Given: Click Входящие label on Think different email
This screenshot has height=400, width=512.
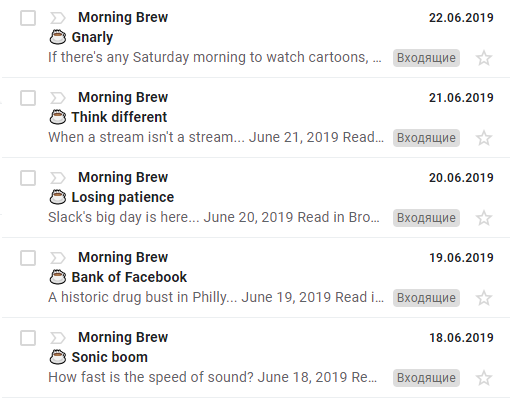Looking at the screenshot, I should tap(426, 138).
